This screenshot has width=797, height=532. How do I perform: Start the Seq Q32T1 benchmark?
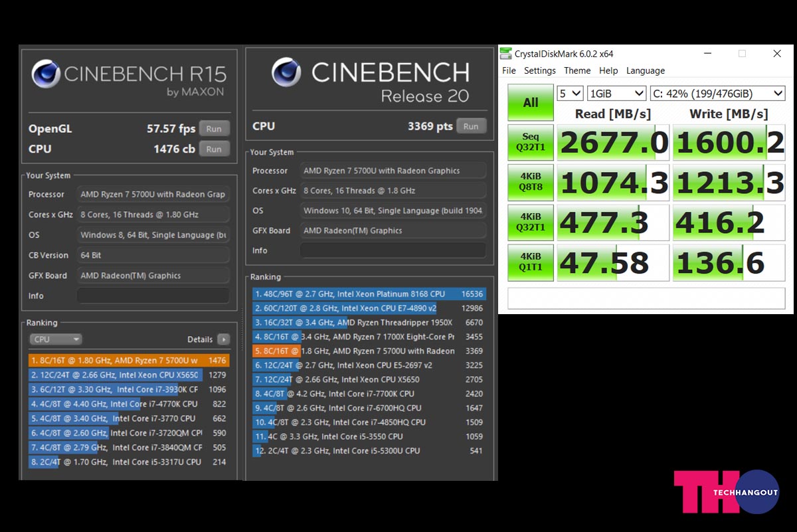pos(531,142)
